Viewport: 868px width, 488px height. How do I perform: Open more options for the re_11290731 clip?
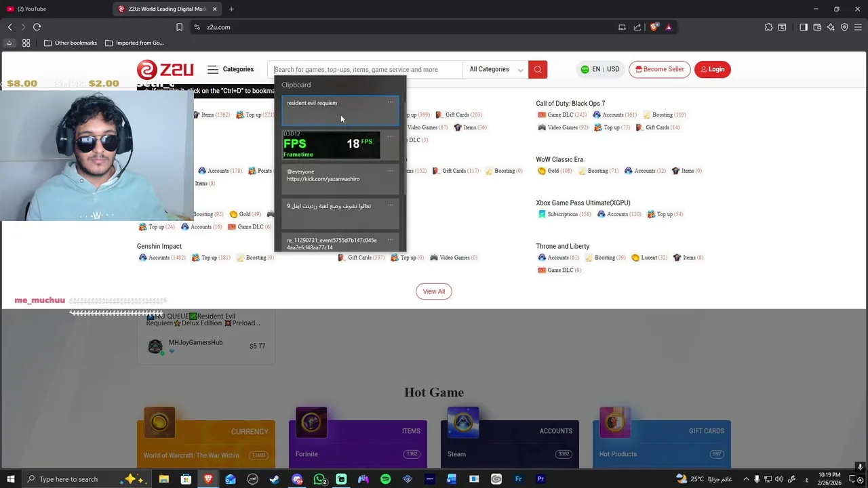pyautogui.click(x=390, y=240)
